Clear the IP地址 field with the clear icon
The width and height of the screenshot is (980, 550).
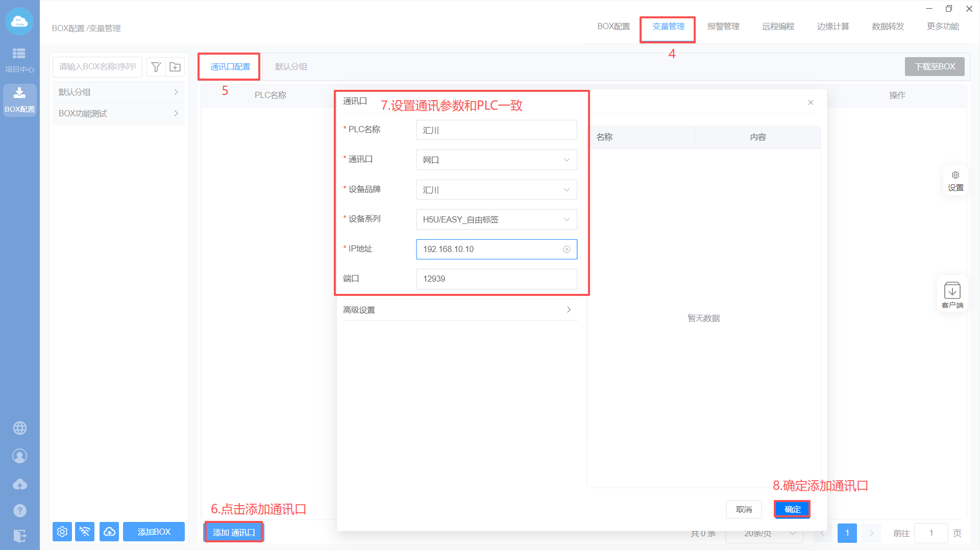pos(567,249)
